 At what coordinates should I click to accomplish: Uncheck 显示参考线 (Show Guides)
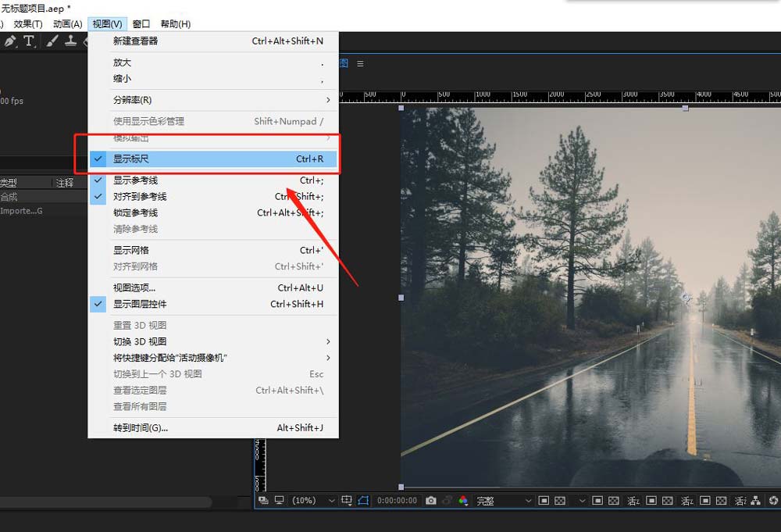tap(213, 180)
